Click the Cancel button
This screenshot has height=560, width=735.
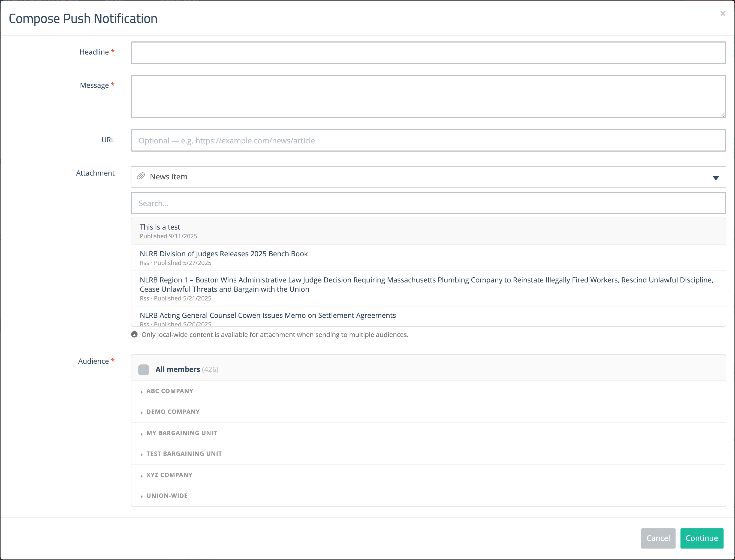[658, 538]
